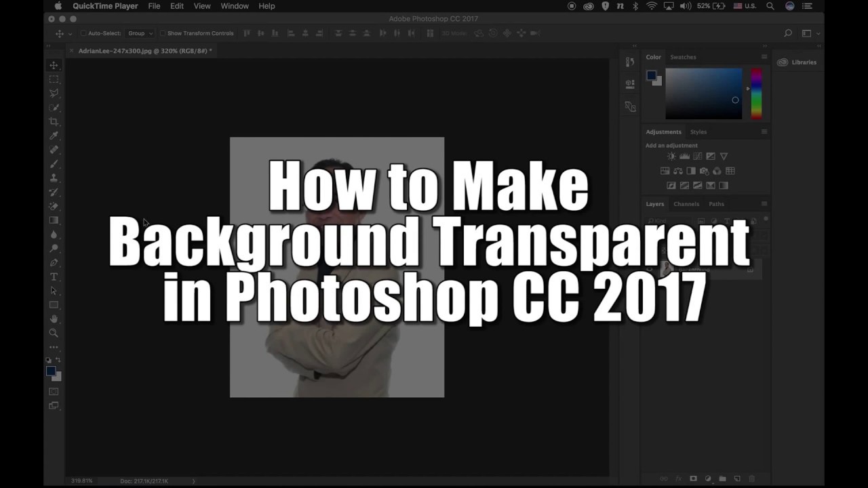868x488 pixels.
Task: Select the Blur tool
Action: coord(54,235)
